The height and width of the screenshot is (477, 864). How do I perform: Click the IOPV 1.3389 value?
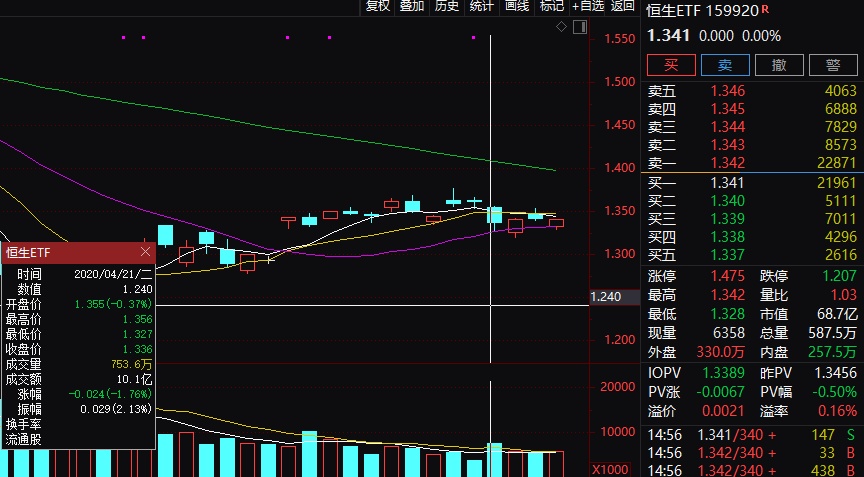(723, 373)
